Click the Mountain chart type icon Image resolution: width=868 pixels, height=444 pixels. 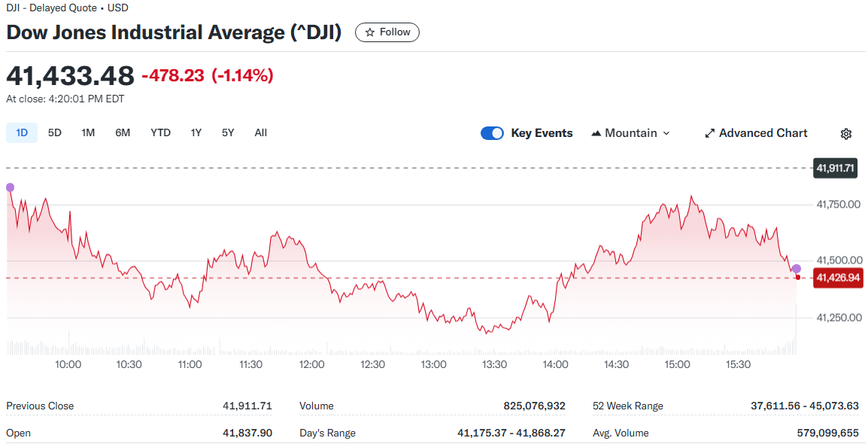(x=596, y=133)
